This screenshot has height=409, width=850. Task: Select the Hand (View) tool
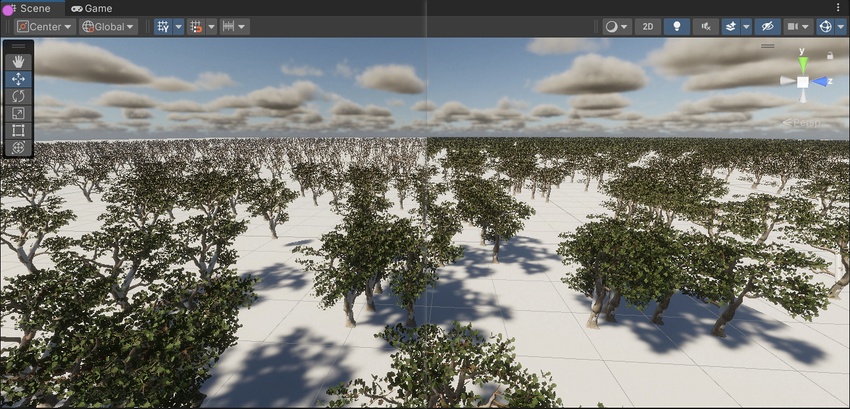tap(18, 61)
